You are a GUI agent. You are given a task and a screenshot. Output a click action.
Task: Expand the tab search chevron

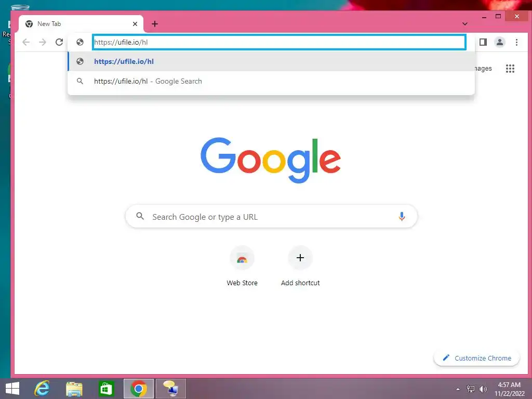pyautogui.click(x=465, y=24)
